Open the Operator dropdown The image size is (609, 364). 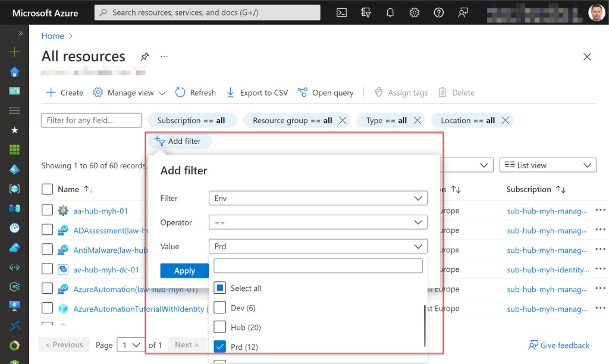tap(318, 222)
